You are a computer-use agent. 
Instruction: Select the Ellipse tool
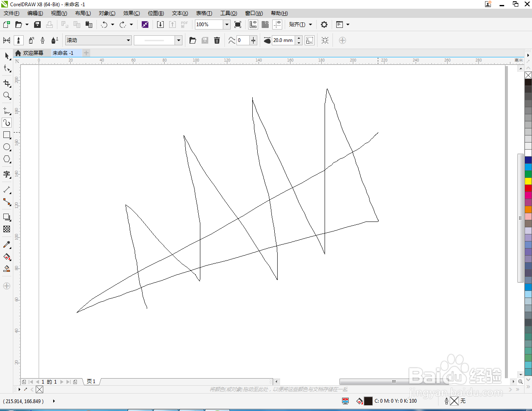pyautogui.click(x=7, y=147)
